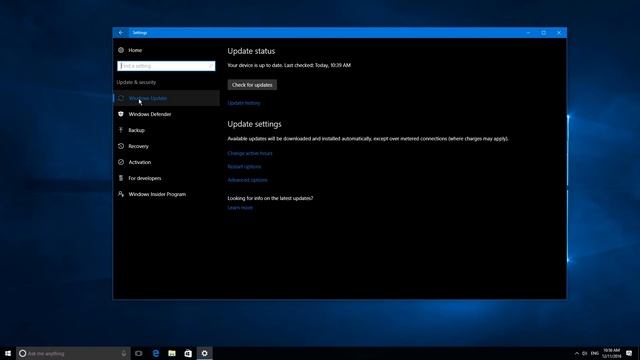Open the taskbar clock and date
Viewport: 640px width, 360px height.
pos(611,353)
